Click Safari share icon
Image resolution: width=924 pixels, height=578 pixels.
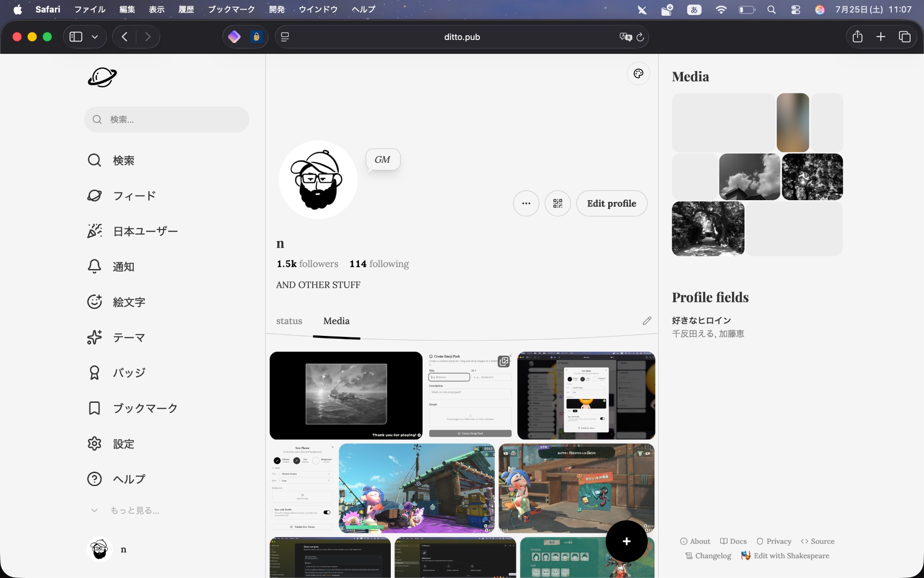[858, 37]
